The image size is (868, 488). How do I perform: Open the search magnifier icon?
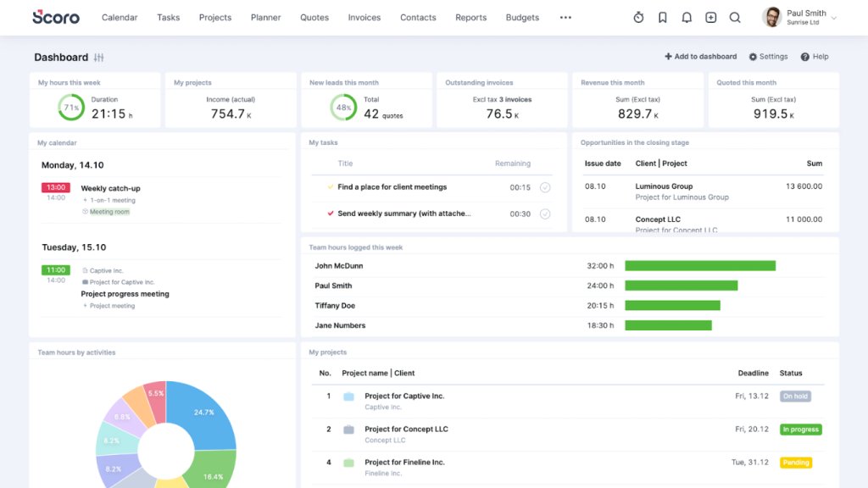(735, 18)
